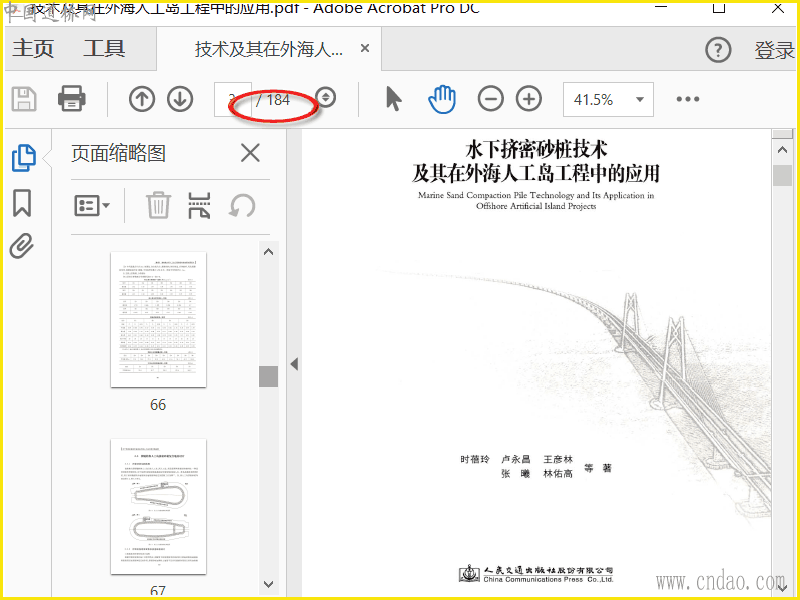This screenshot has height=600, width=800.
Task: Toggle the page thumbnails sidebar icon
Action: (23, 158)
